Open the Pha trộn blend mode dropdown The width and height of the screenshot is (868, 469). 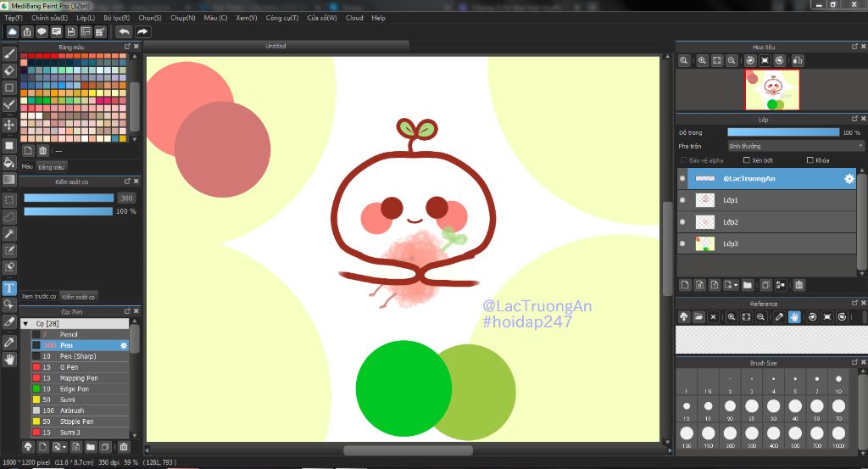coord(795,146)
